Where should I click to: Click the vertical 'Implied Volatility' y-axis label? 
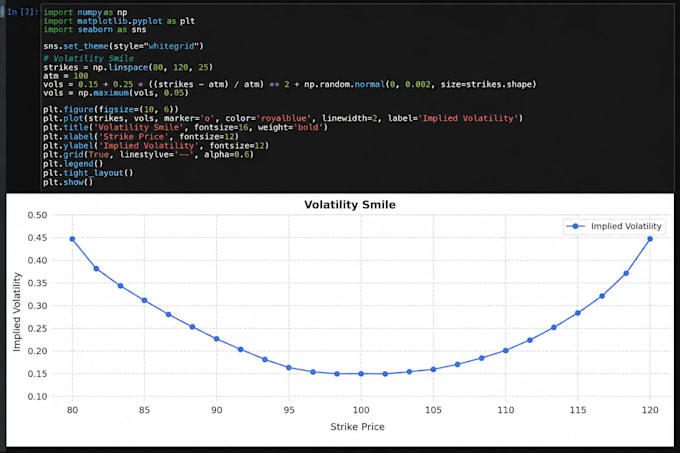pos(17,312)
